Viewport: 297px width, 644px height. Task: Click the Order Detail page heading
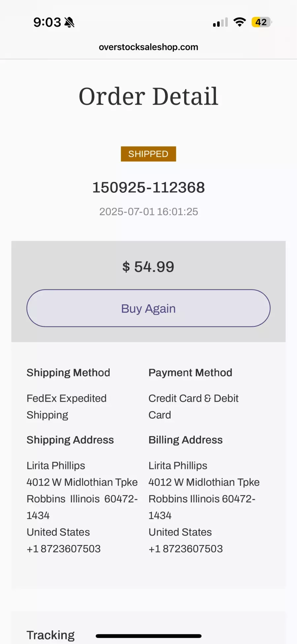click(x=148, y=96)
